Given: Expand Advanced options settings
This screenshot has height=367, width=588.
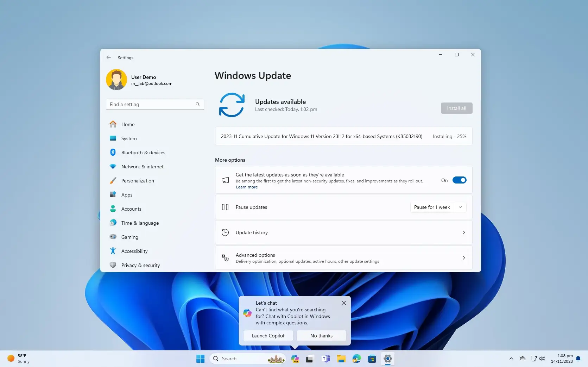Looking at the screenshot, I should (x=343, y=257).
